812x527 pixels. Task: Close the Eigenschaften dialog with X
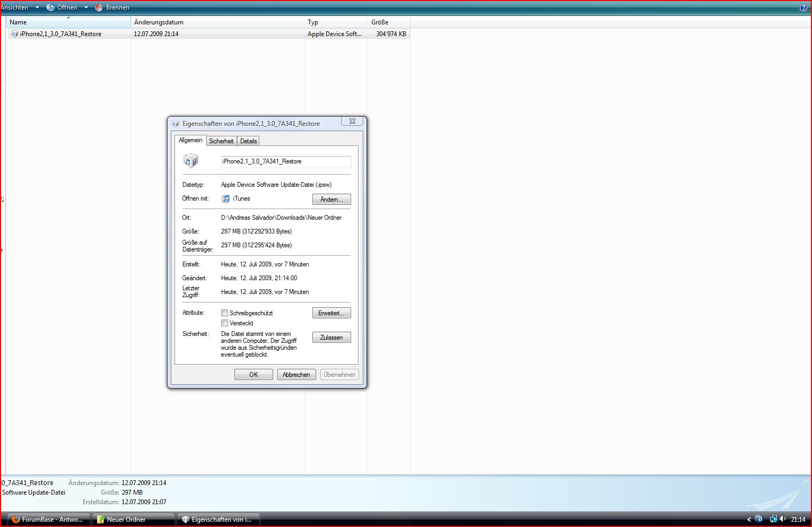[x=352, y=121]
